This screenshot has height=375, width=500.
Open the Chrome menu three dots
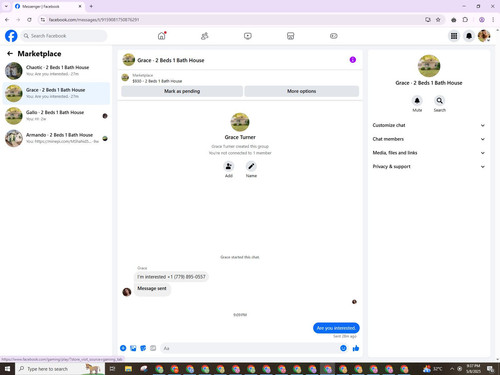(x=493, y=20)
